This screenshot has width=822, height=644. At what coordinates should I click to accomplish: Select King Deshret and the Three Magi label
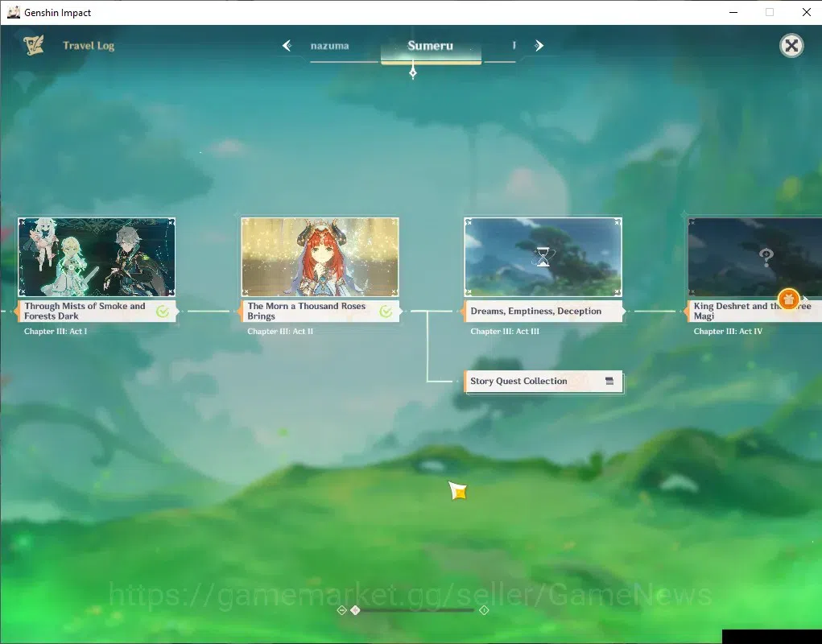pos(755,312)
